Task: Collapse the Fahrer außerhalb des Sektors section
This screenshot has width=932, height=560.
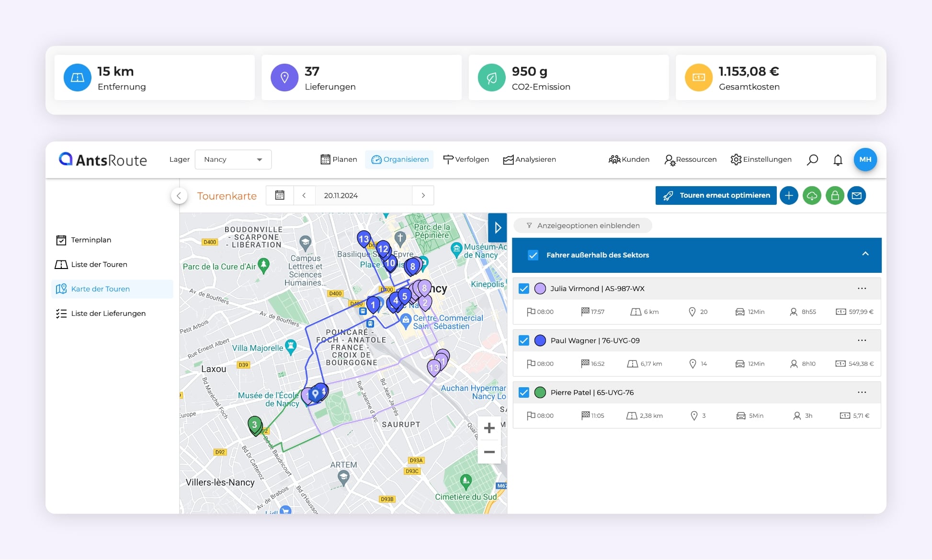Action: pyautogui.click(x=865, y=254)
